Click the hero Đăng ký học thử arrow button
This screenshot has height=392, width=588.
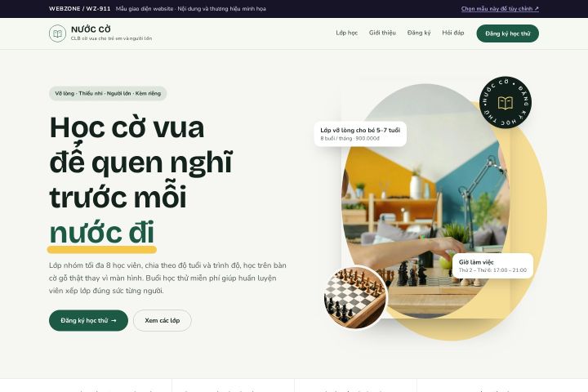(x=88, y=320)
